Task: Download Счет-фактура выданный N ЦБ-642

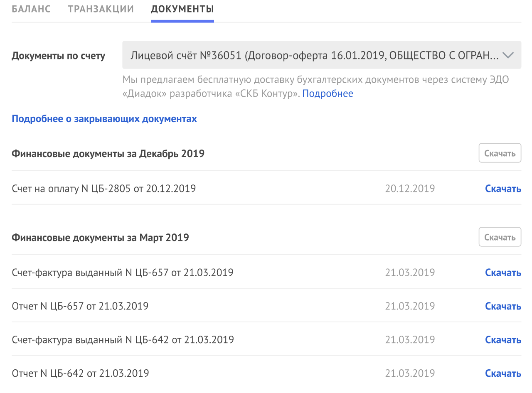Action: (503, 340)
